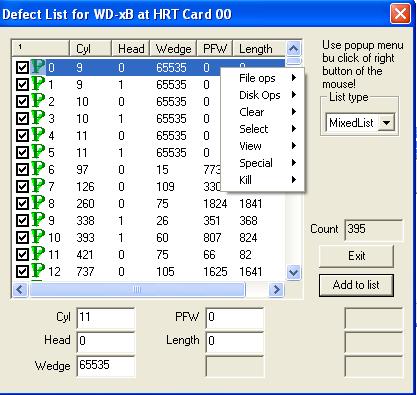The image size is (417, 395).
Task: Disable the checkbox for defect row 4
Action: pyautogui.click(x=22, y=136)
